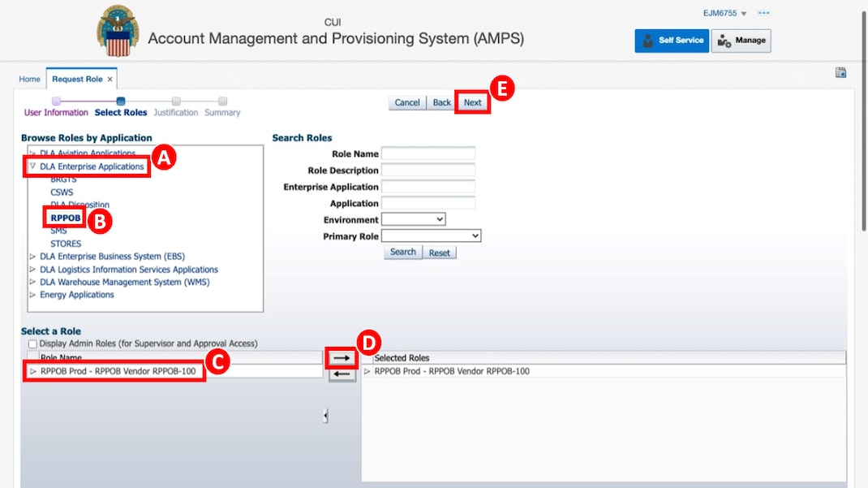Open the Environment dropdown

tap(413, 219)
